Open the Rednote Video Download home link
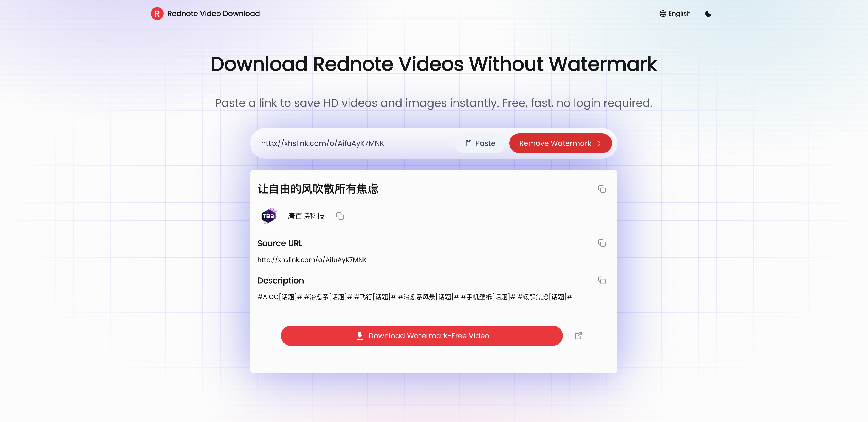This screenshot has width=868, height=422. (213, 14)
